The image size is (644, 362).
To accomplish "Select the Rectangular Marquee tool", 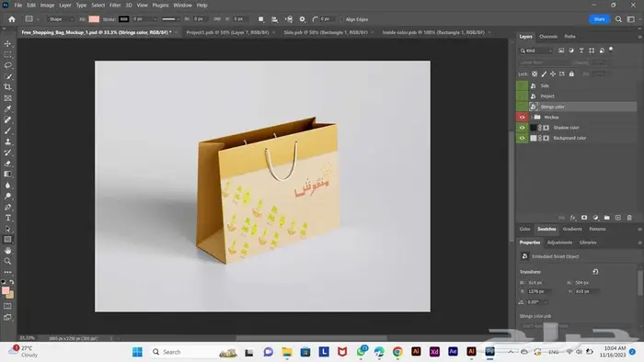I will [x=7, y=54].
